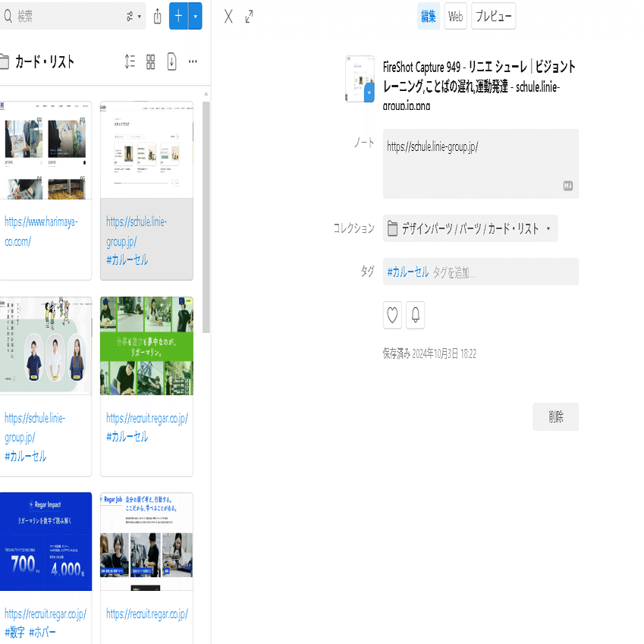Open collection more options menu

point(193,61)
